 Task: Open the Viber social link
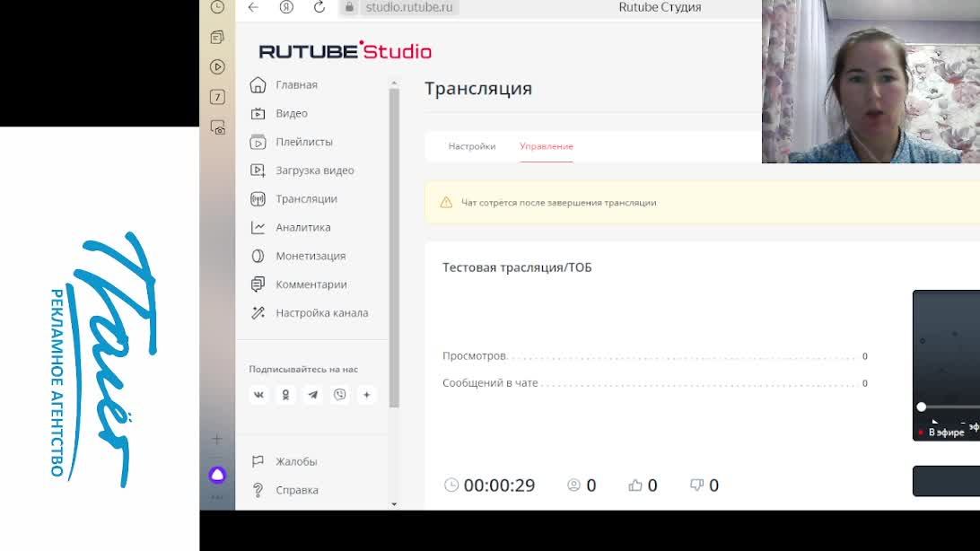click(x=340, y=395)
